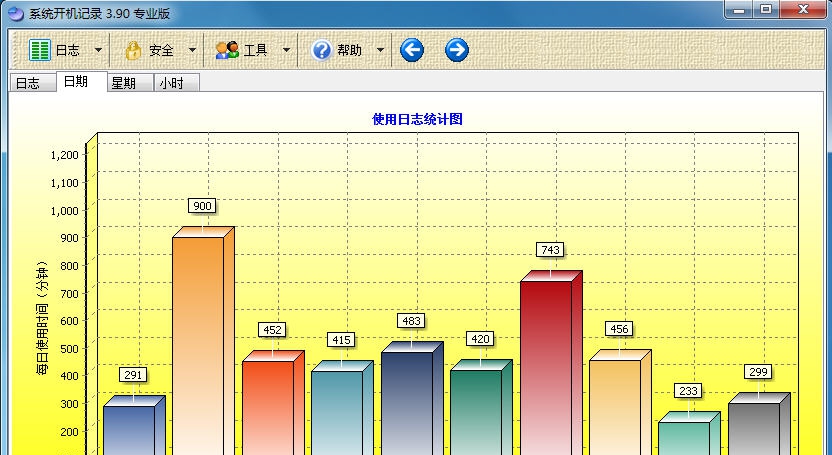The image size is (832, 455).
Task: Go forward with the blue right arrow
Action: pyautogui.click(x=457, y=50)
